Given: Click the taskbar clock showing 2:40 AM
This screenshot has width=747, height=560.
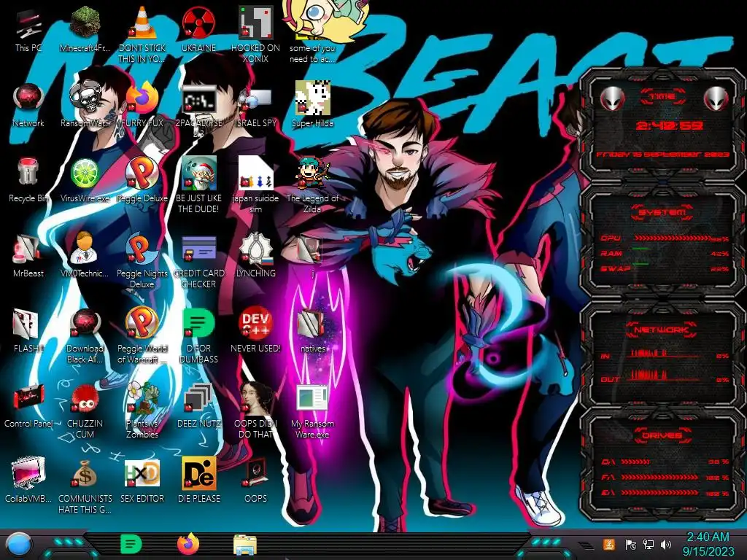Looking at the screenshot, I should (x=708, y=544).
